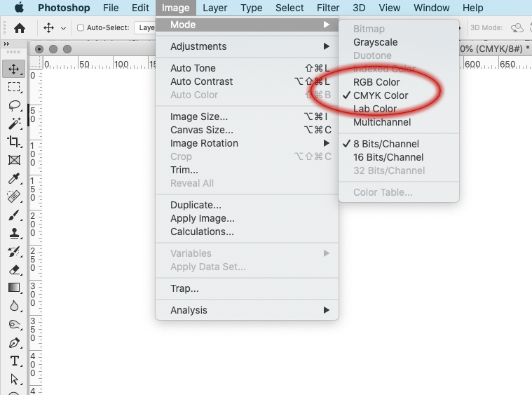
Task: Select the Lasso tool
Action: coord(14,106)
